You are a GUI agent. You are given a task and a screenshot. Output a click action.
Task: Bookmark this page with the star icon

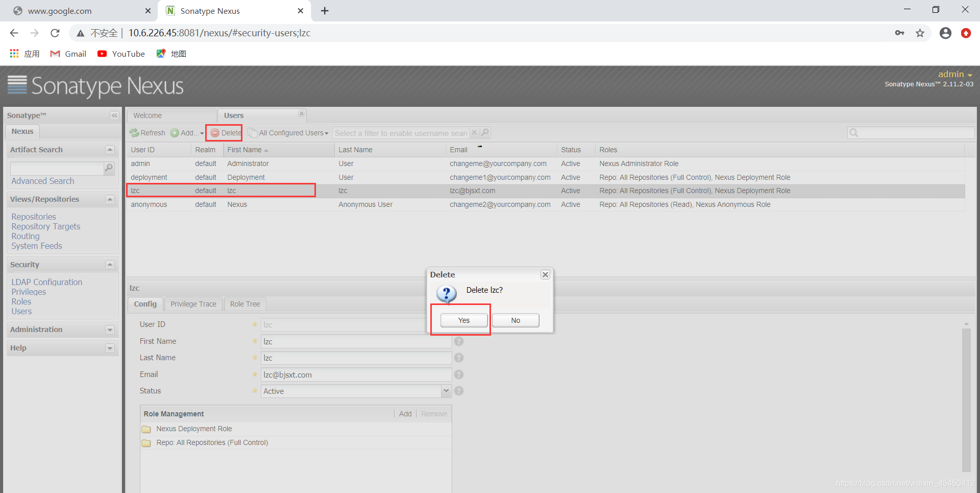click(x=920, y=33)
